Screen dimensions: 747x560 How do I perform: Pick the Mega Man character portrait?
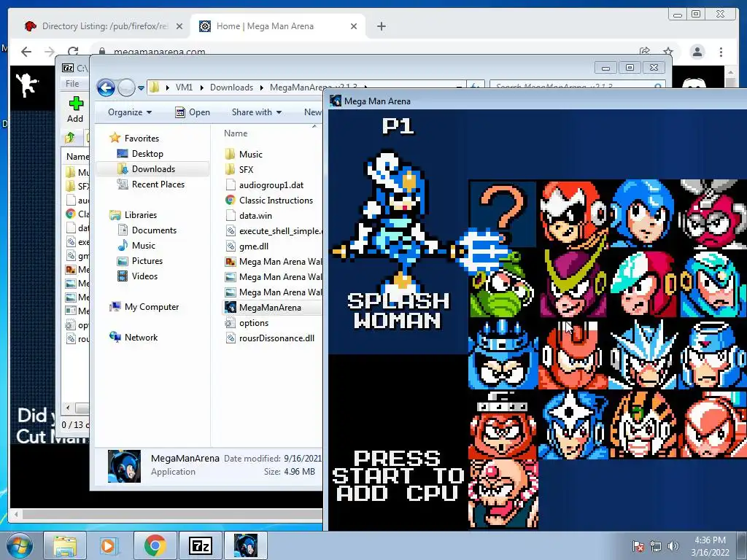[643, 214]
